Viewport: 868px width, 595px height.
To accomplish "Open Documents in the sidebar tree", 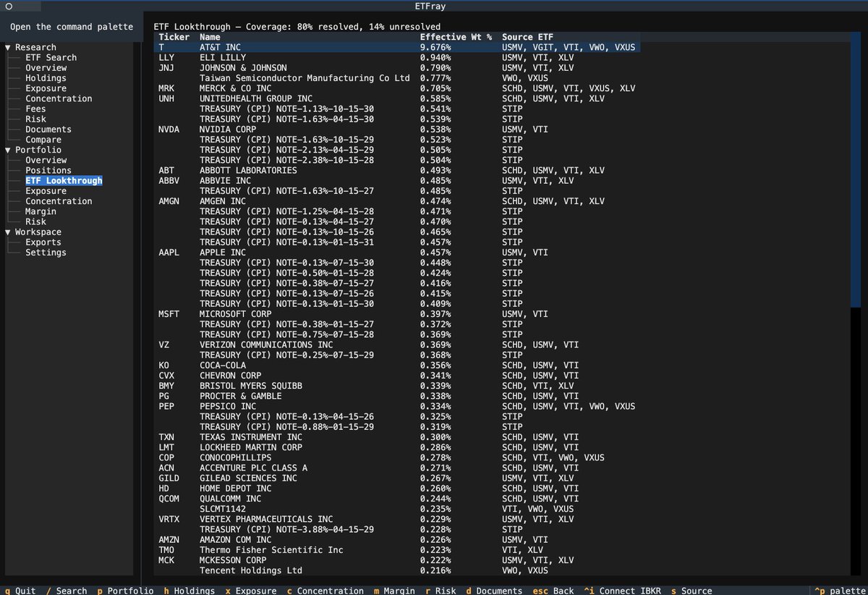I will (48, 130).
